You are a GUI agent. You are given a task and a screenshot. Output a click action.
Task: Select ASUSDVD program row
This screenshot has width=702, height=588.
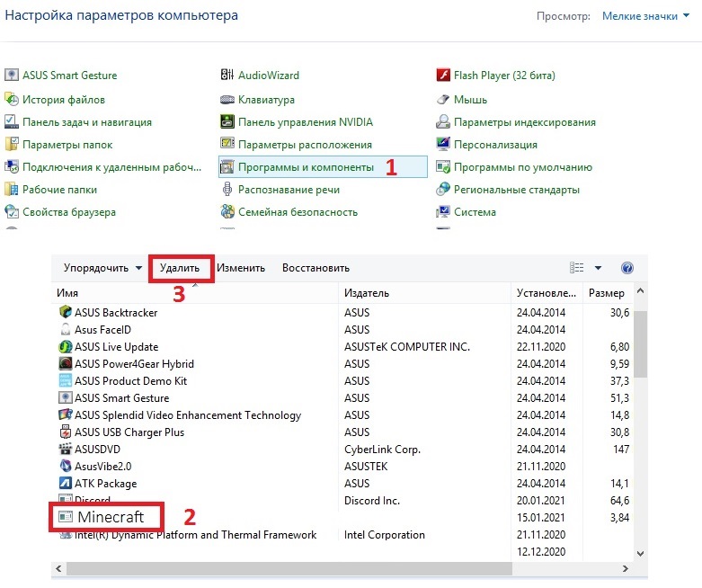(343, 450)
